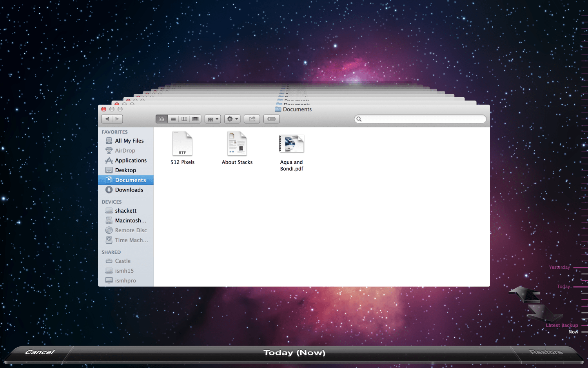Viewport: 588px width, 368px height.
Task: Select Downloads in the Favorites sidebar
Action: (129, 190)
